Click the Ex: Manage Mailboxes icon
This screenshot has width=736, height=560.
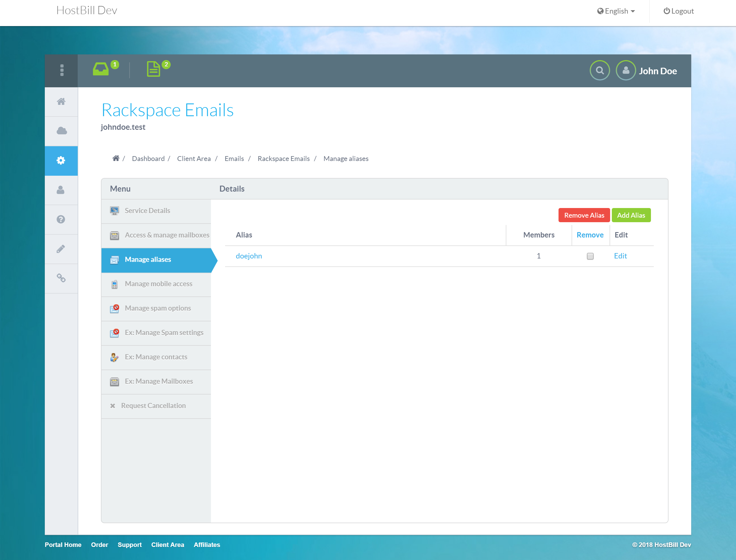click(x=114, y=382)
